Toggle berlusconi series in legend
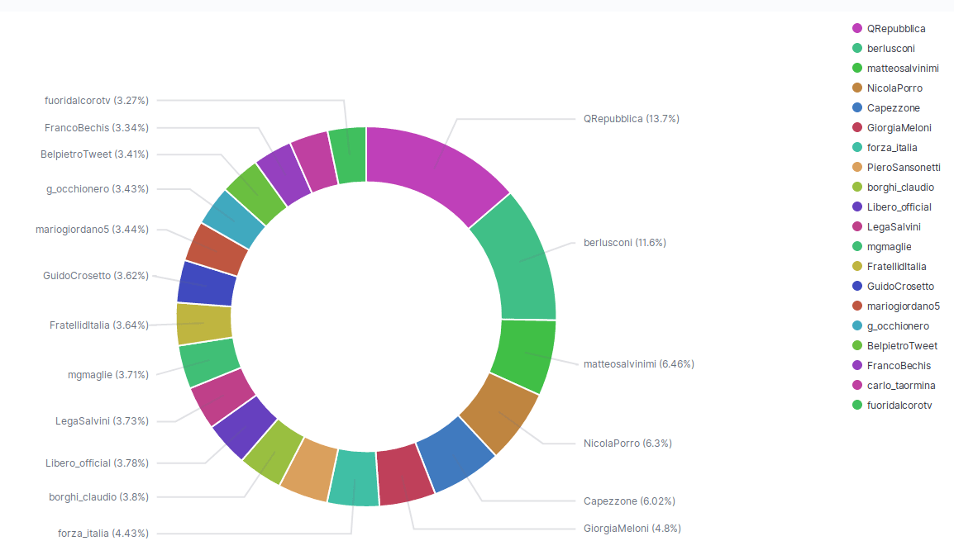 point(890,49)
